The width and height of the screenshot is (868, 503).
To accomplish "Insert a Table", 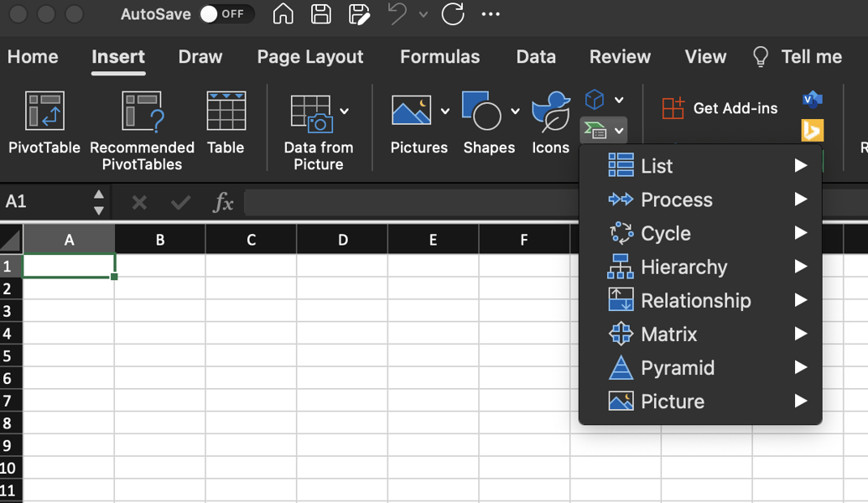I will (226, 122).
